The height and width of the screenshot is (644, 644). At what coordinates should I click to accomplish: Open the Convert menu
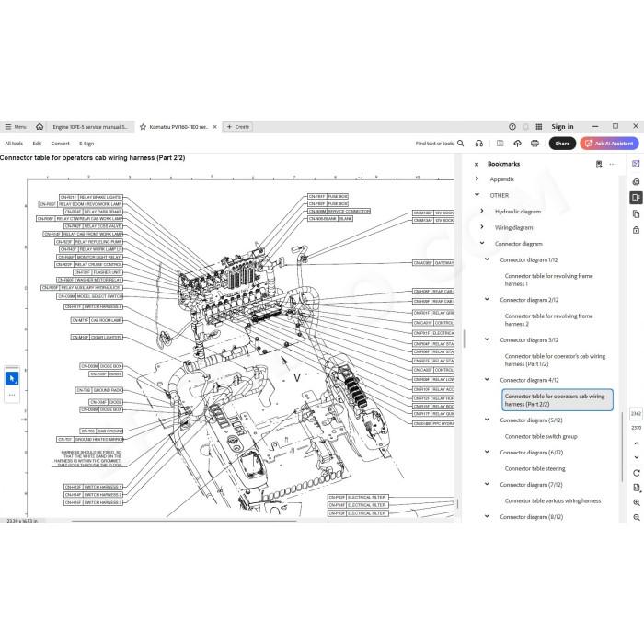coord(61,144)
